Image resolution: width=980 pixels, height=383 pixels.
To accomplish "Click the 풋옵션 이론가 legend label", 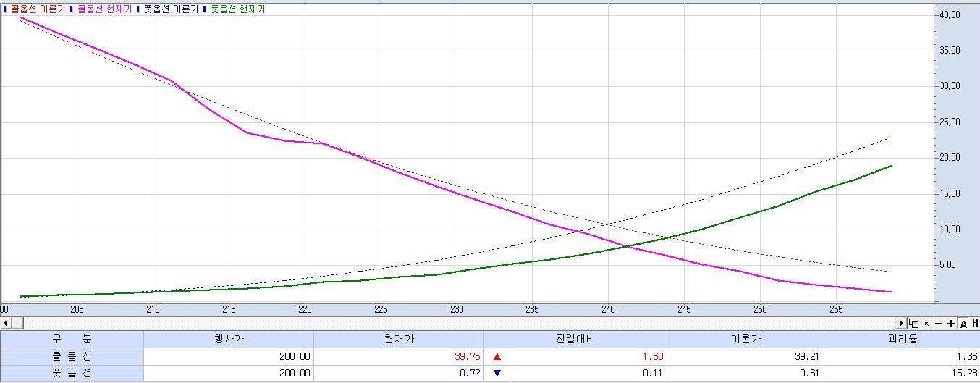I will (x=170, y=9).
